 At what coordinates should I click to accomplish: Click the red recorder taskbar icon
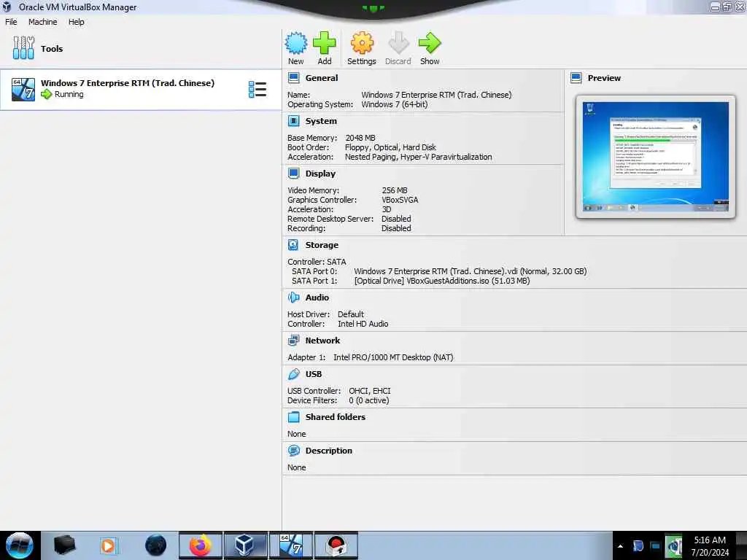(x=336, y=545)
